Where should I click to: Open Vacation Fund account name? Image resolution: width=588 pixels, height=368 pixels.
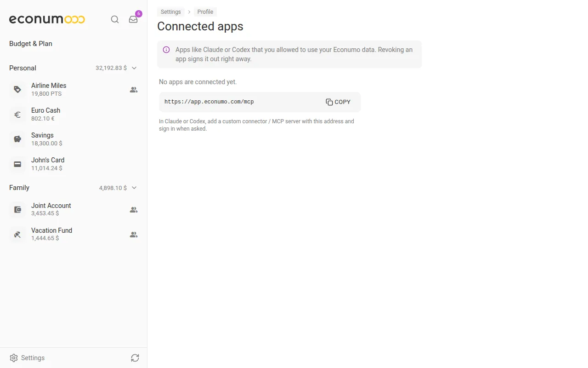51,230
